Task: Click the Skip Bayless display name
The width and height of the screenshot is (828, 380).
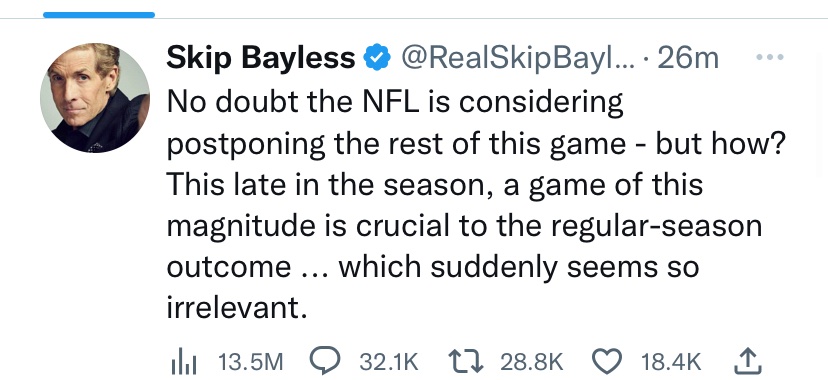Action: [x=261, y=57]
